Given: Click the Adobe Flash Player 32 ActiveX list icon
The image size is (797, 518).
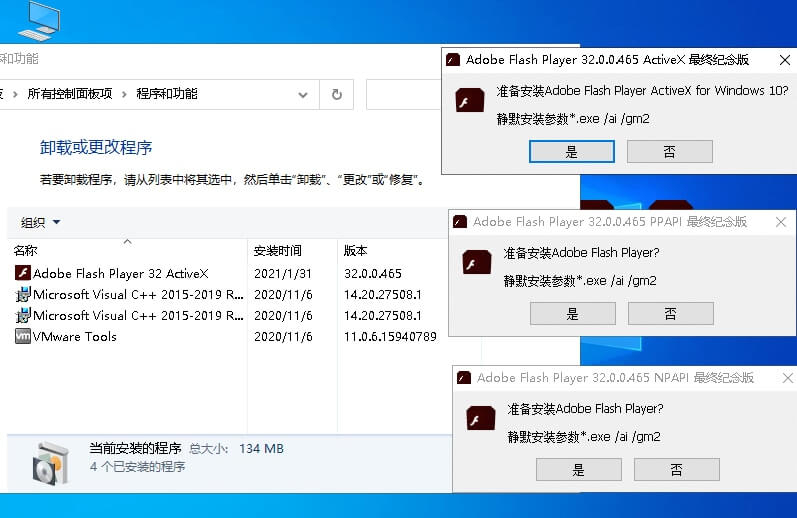Looking at the screenshot, I should click(23, 273).
